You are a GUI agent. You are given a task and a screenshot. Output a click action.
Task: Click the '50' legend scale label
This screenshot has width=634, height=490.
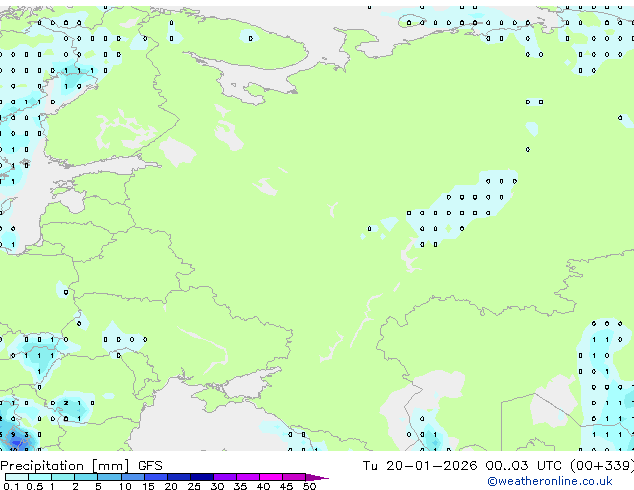(x=309, y=486)
